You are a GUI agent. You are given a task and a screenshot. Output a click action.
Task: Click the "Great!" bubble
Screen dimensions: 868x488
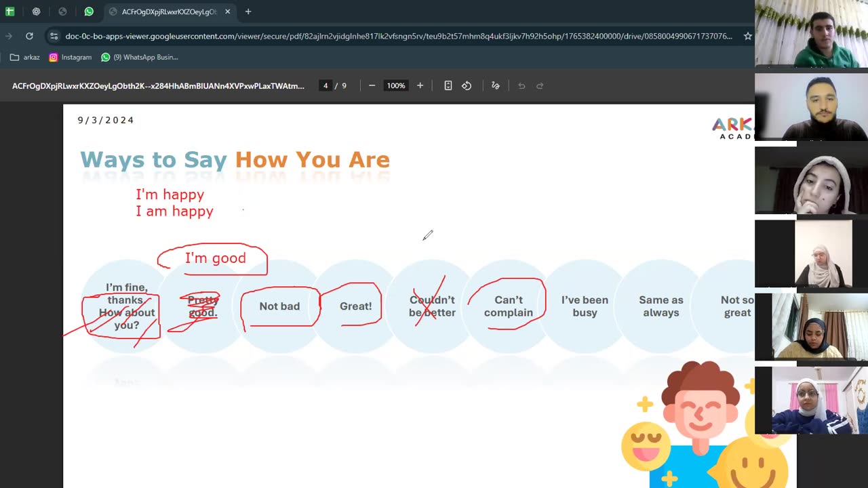[x=355, y=306]
